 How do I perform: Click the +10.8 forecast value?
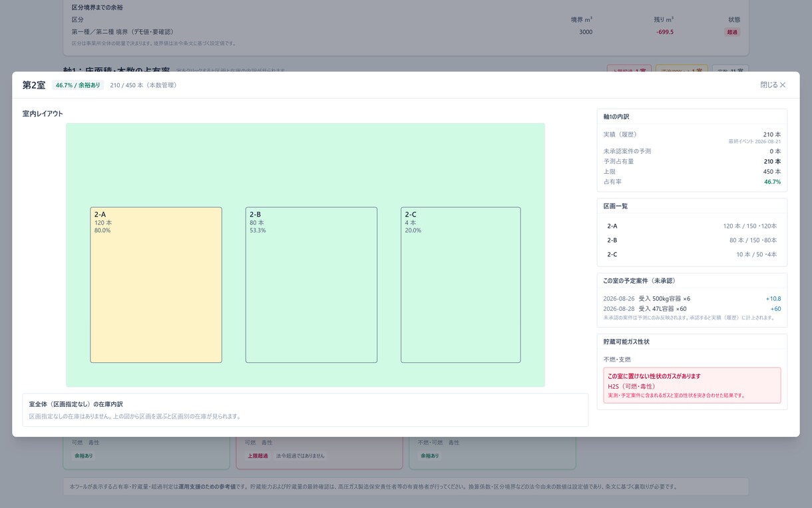click(773, 299)
